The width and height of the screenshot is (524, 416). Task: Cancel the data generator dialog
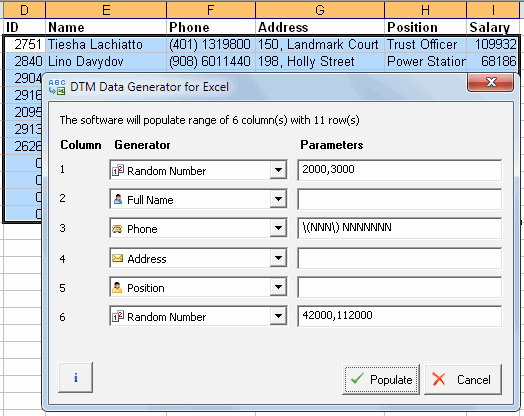[463, 380]
